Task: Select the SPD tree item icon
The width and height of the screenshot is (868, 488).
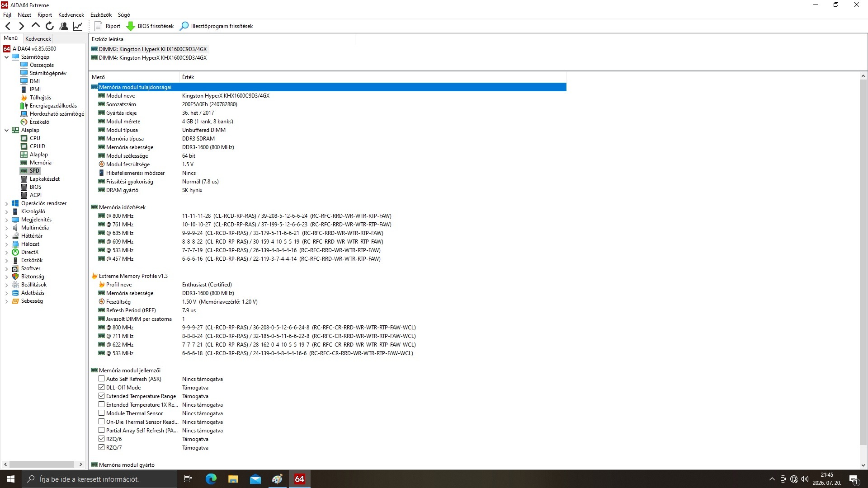Action: [x=24, y=171]
